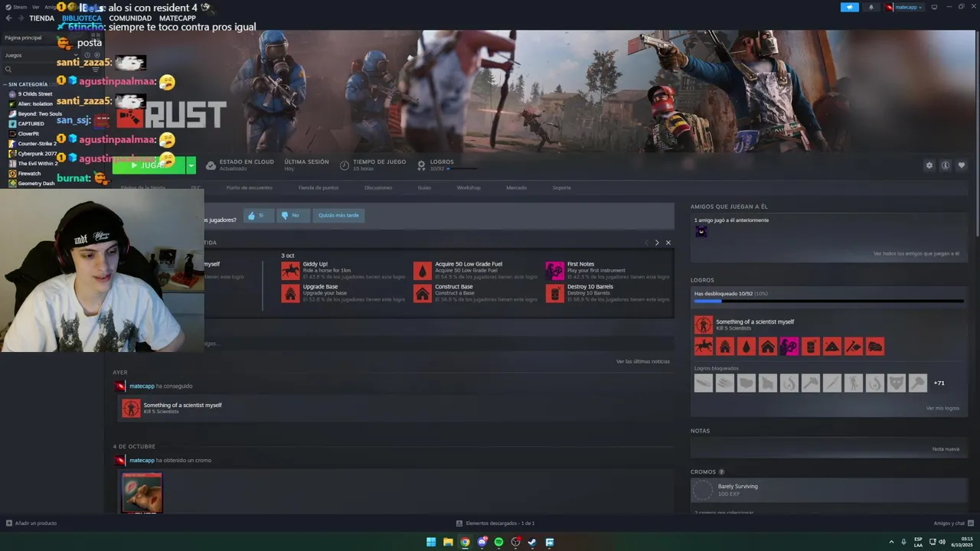
Task: Switch to Workshop tab
Action: (469, 187)
